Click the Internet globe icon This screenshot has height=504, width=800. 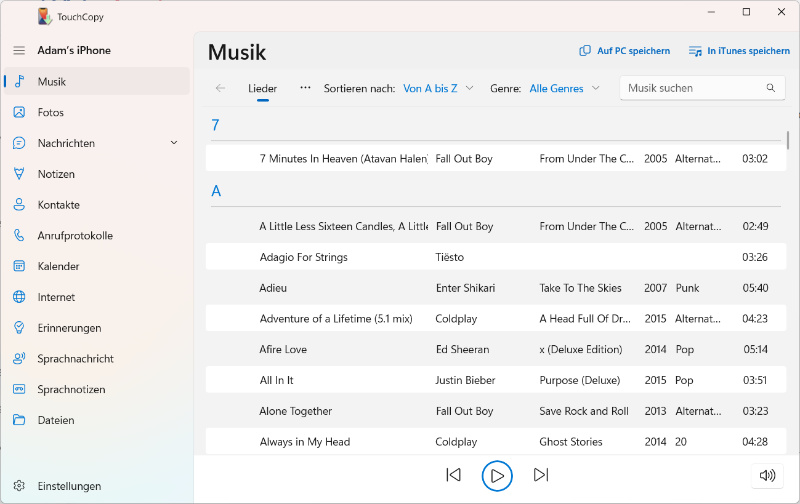[19, 297]
